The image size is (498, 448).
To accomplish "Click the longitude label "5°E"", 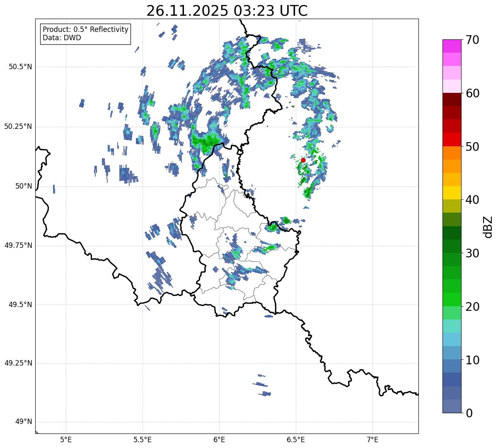I will [x=66, y=439].
